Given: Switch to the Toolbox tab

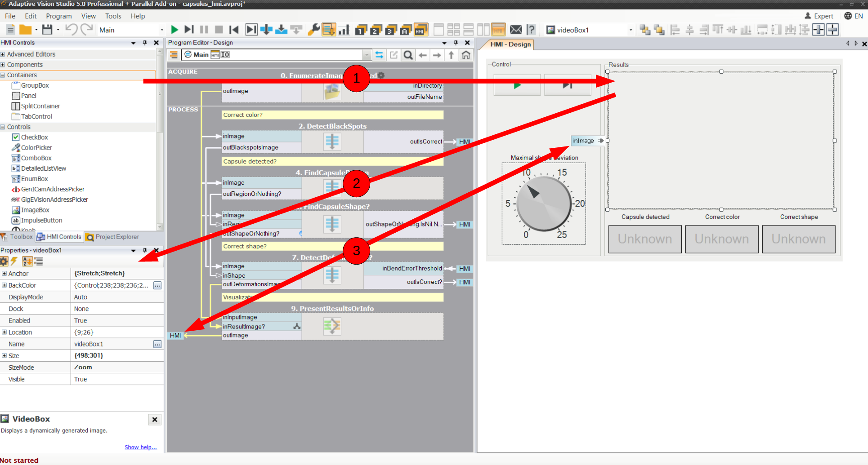Looking at the screenshot, I should (x=17, y=237).
